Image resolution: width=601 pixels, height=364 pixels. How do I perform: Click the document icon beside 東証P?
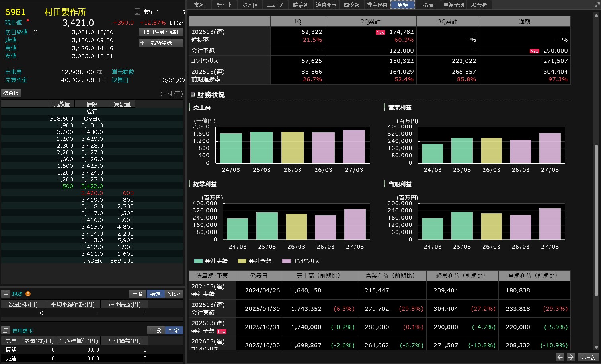click(137, 12)
